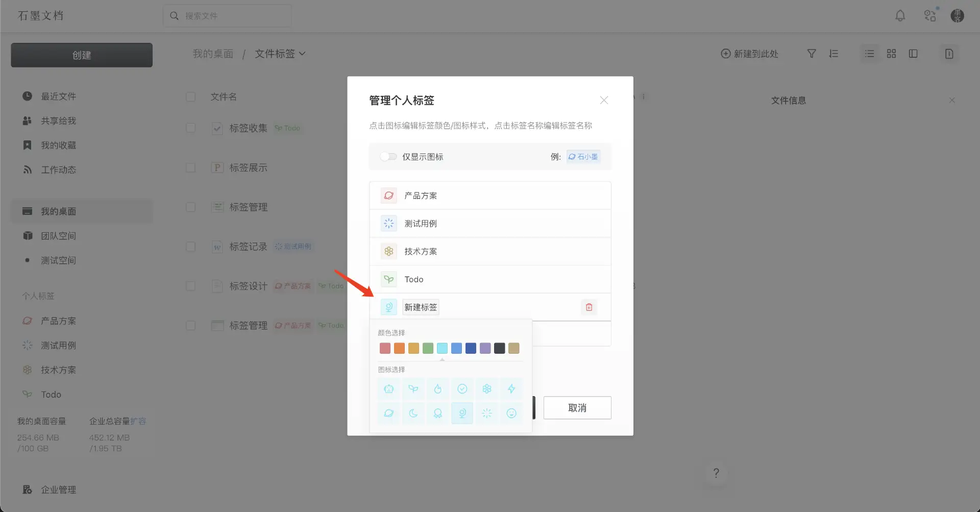Tick the checkbox for 标签展示 file
Image resolution: width=980 pixels, height=512 pixels.
point(191,167)
